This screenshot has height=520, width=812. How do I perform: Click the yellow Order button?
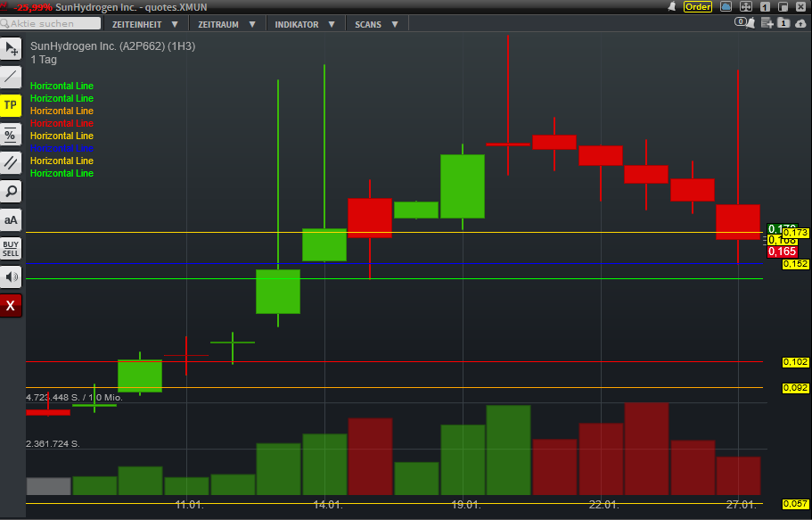click(x=698, y=7)
